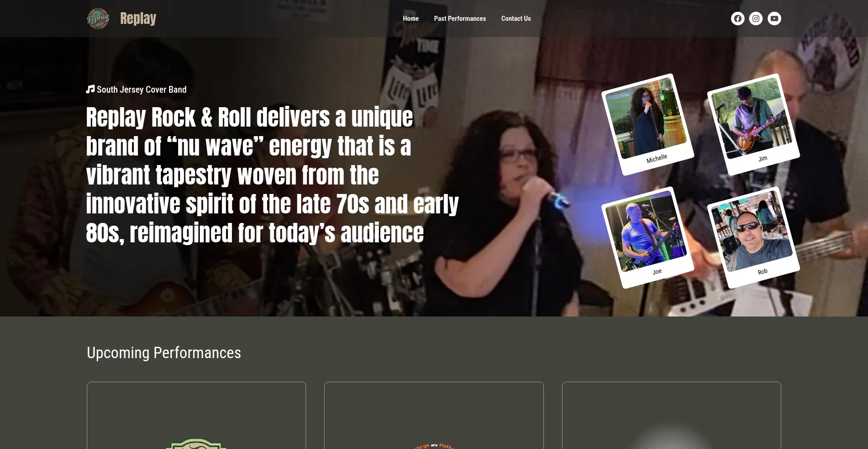Click the green venue logo in first card

coord(196,444)
